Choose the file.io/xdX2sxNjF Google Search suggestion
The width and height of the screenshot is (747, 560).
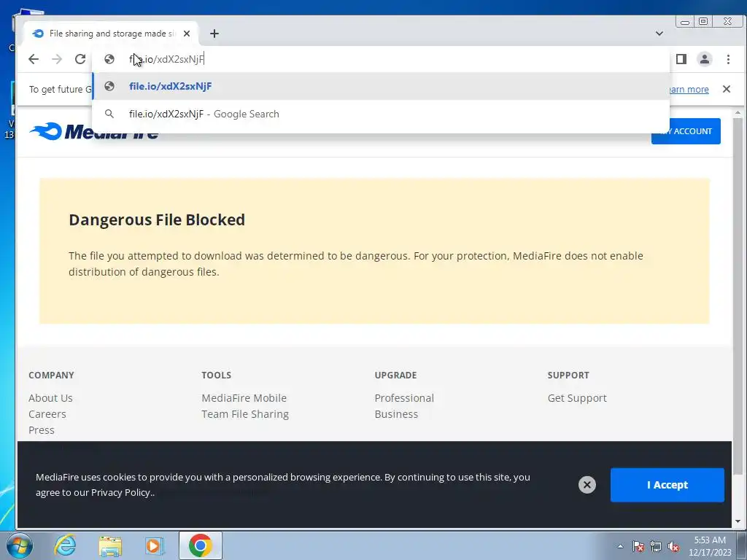[381, 114]
